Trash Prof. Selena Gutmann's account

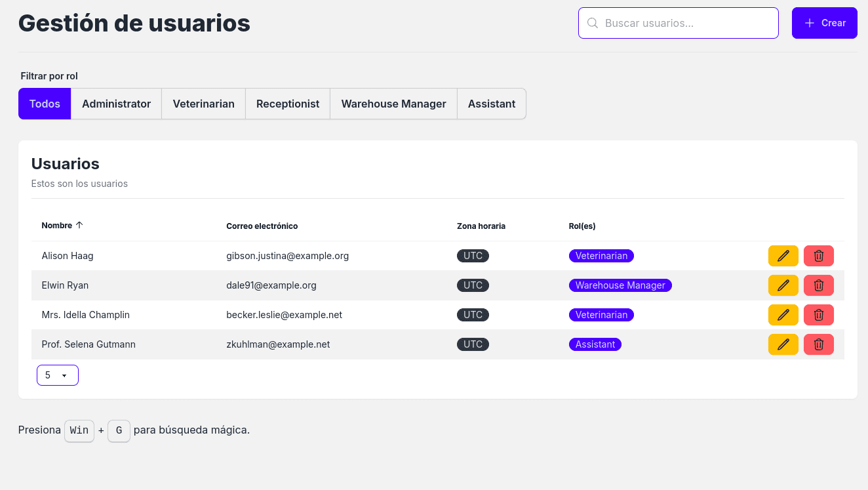tap(818, 344)
